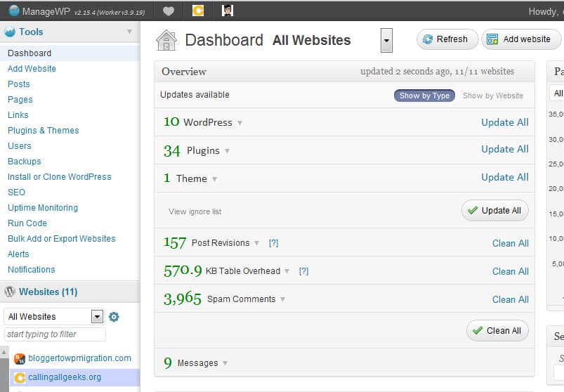
Task: Open Plugins & Themes menu item
Action: point(43,131)
